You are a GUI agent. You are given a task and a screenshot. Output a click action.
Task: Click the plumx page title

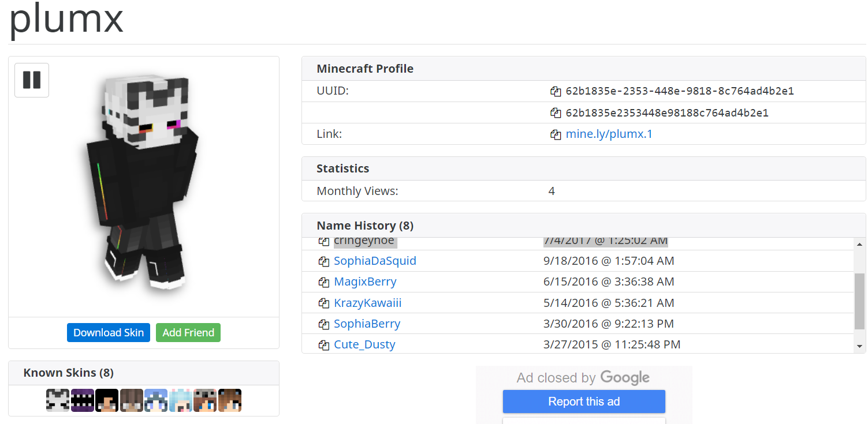pyautogui.click(x=66, y=18)
